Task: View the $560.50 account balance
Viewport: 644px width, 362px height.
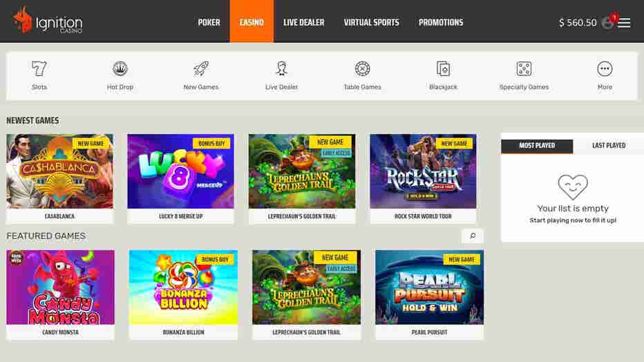Action: (x=578, y=23)
